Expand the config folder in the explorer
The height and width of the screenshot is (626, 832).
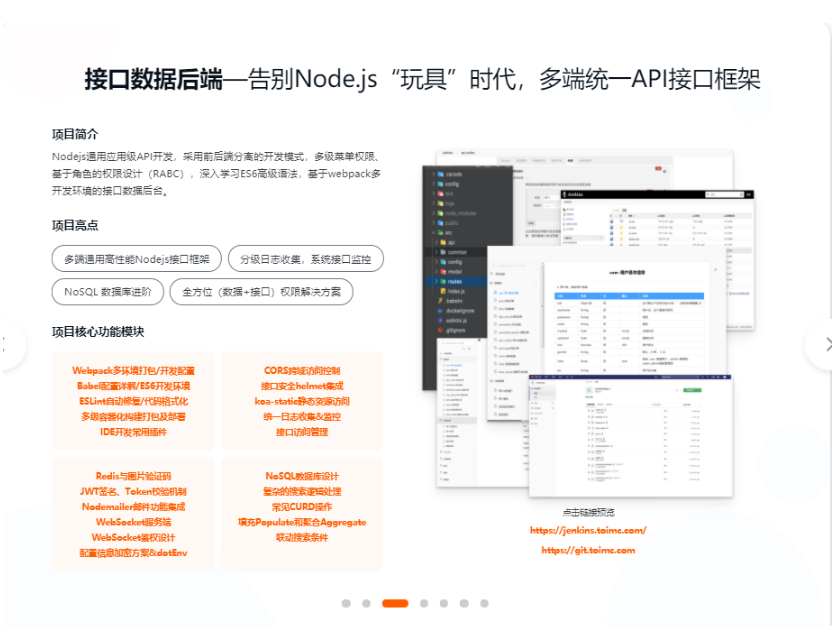pyautogui.click(x=435, y=184)
